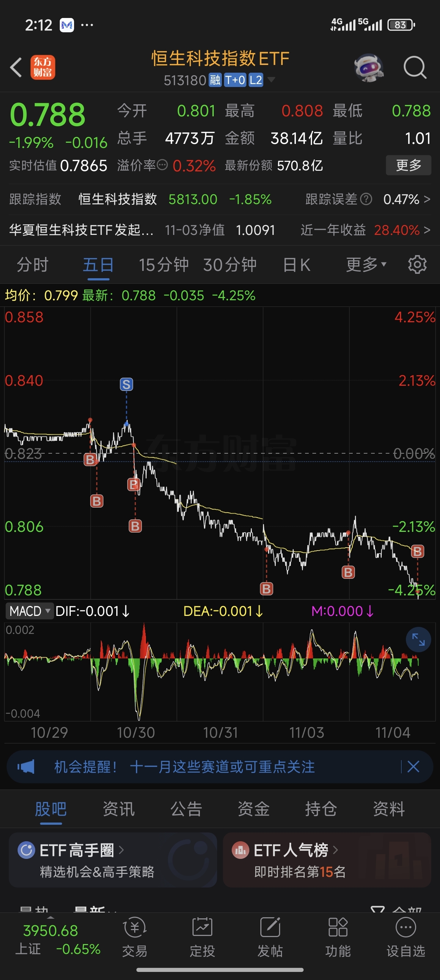Open MACD indicator dropdown

[30, 611]
